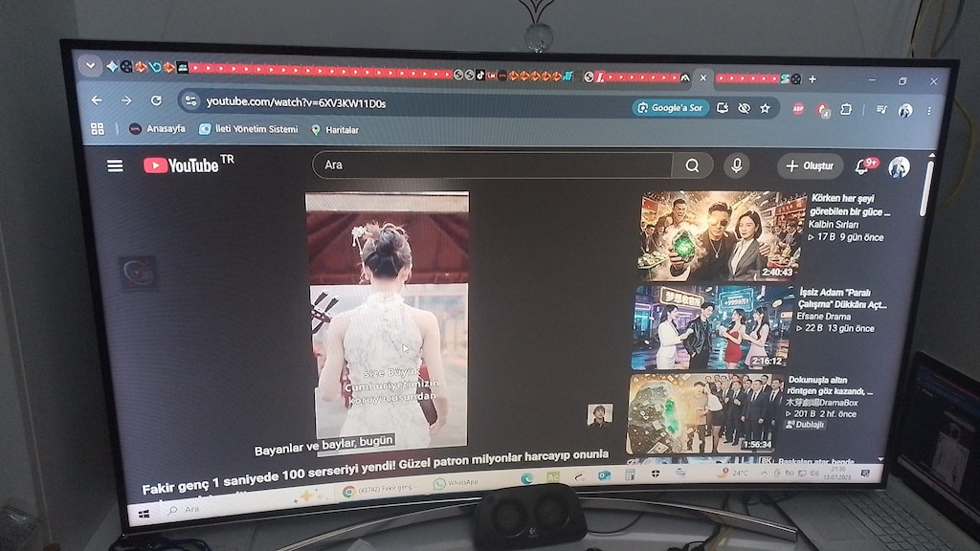Screen dimensions: 980x551
Task: Open the Chrome three-dot menu
Action: (x=929, y=111)
